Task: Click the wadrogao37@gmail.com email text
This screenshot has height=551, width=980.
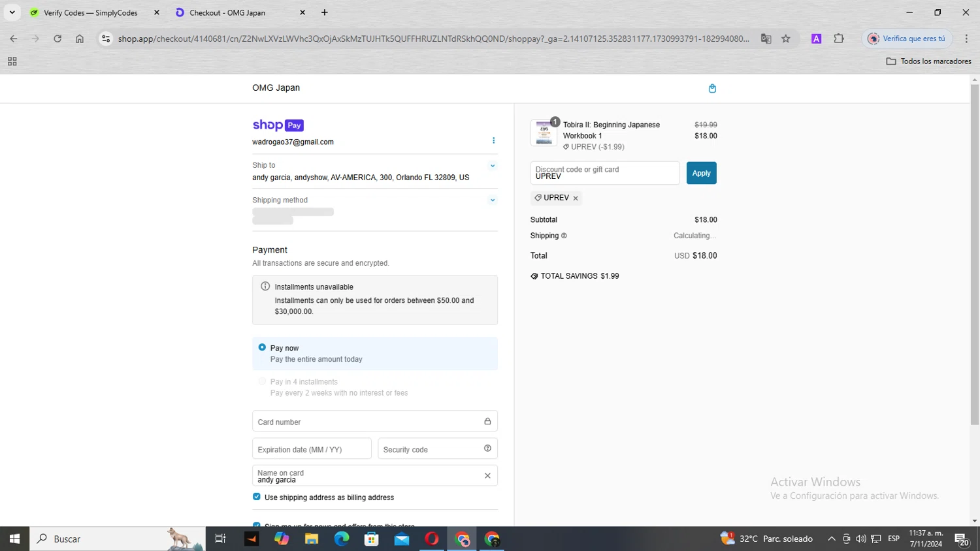Action: [x=293, y=142]
